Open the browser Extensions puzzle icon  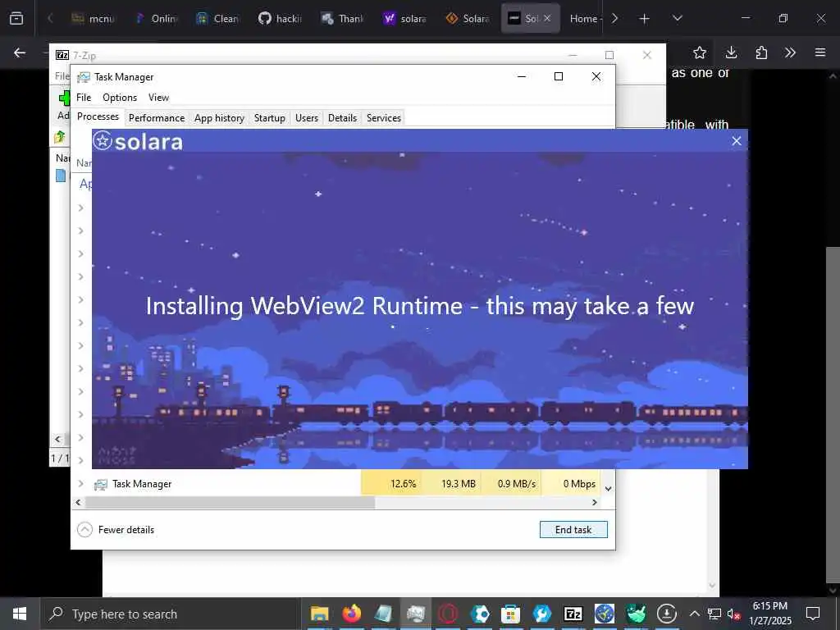(x=761, y=52)
